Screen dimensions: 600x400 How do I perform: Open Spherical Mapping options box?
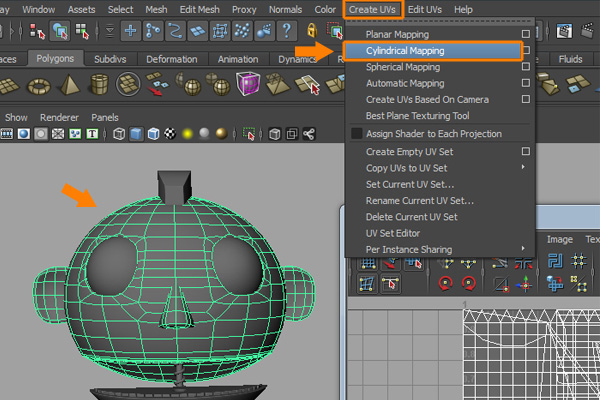(x=526, y=67)
